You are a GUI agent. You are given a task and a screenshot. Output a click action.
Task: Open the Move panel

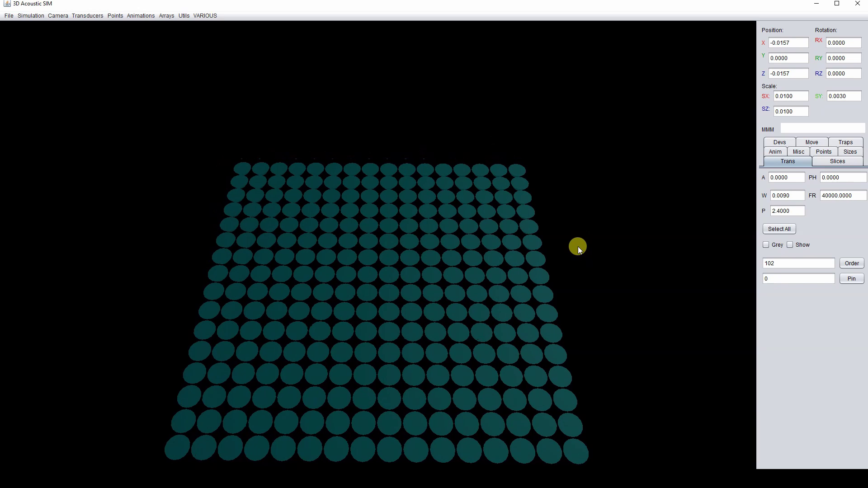812,142
